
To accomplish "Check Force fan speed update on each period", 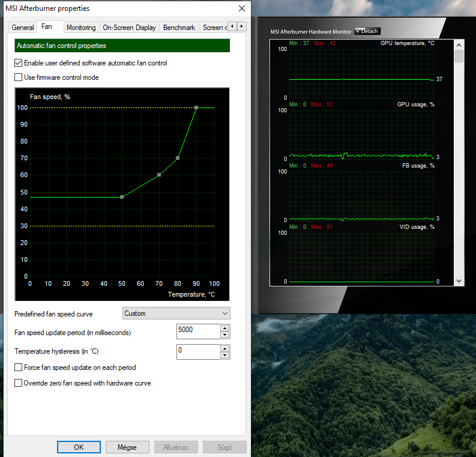I will click(75, 368).
